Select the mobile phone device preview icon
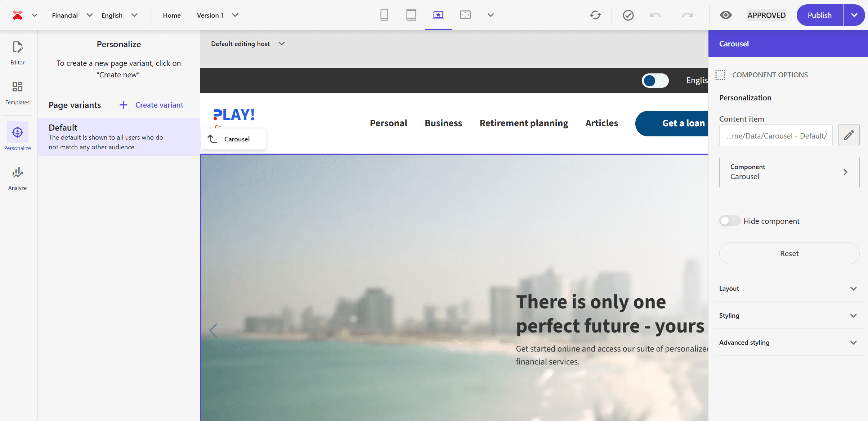868x421 pixels. click(384, 15)
